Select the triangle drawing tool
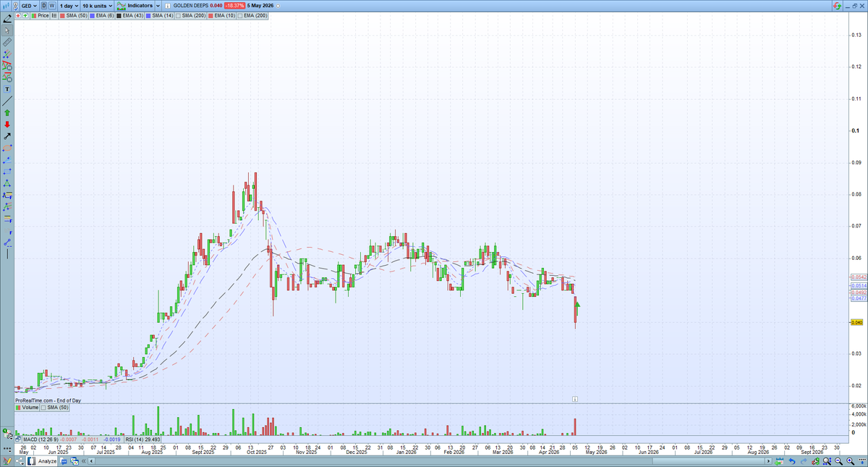The image size is (868, 467). click(x=7, y=182)
